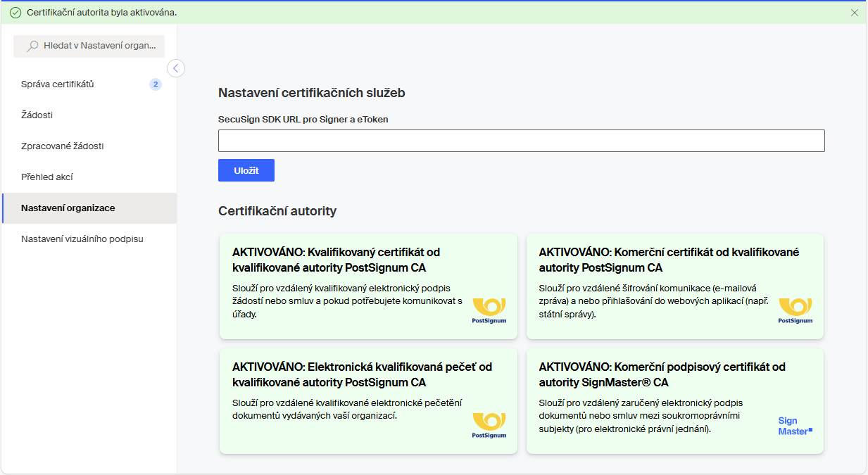868x475 pixels.
Task: Collapse the sidebar with the chevron
Action: [x=176, y=68]
